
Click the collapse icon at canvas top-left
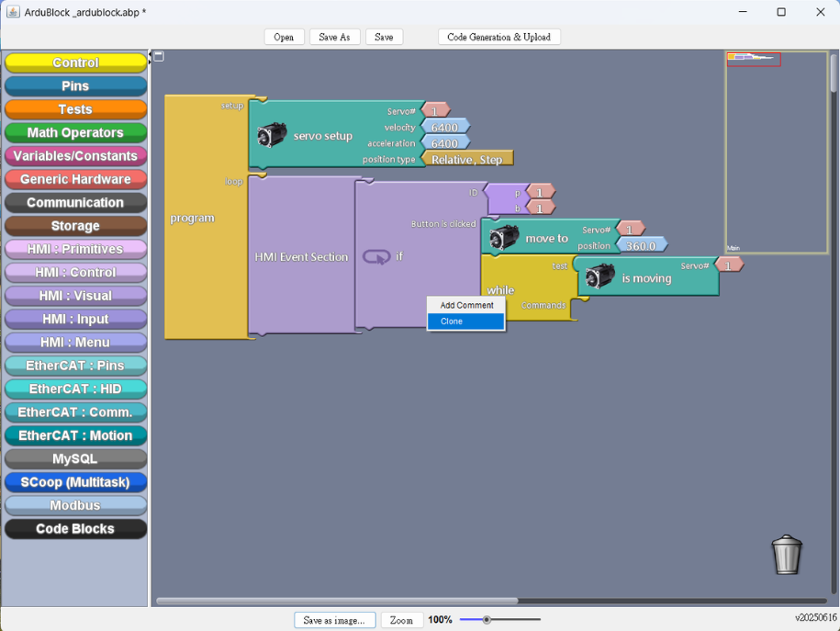pos(159,56)
